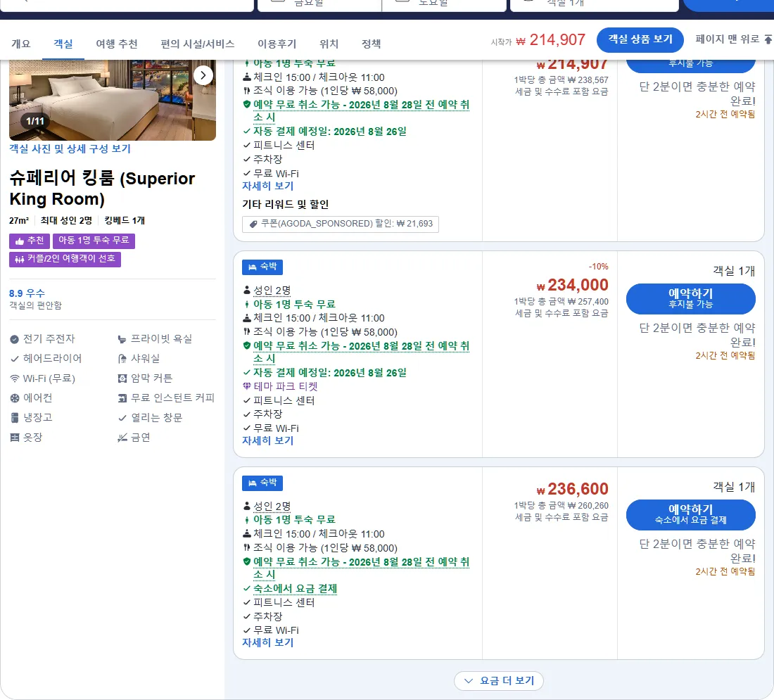
Task: Click the 추천 thumbs-up badge
Action: (x=29, y=241)
